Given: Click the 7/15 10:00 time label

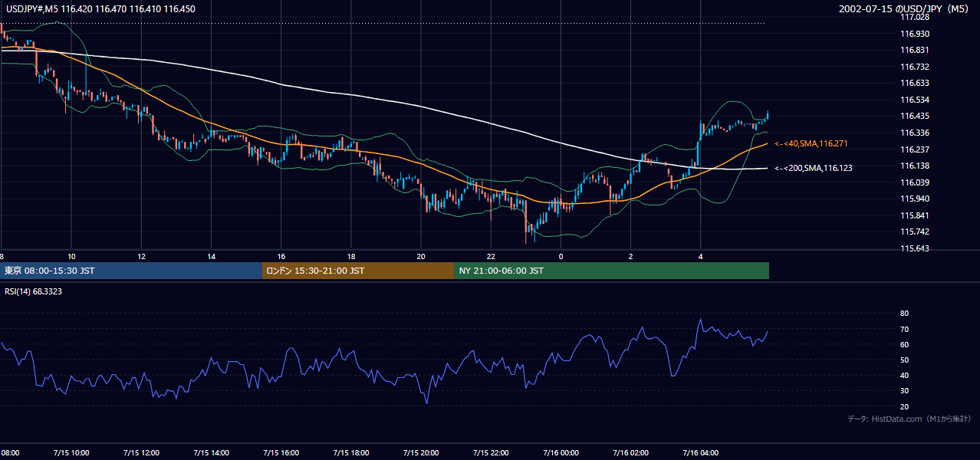Looking at the screenshot, I should (71, 452).
